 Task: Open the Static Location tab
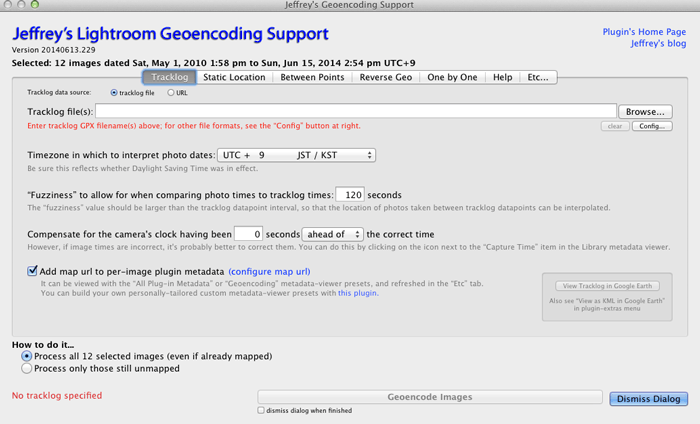point(234,77)
